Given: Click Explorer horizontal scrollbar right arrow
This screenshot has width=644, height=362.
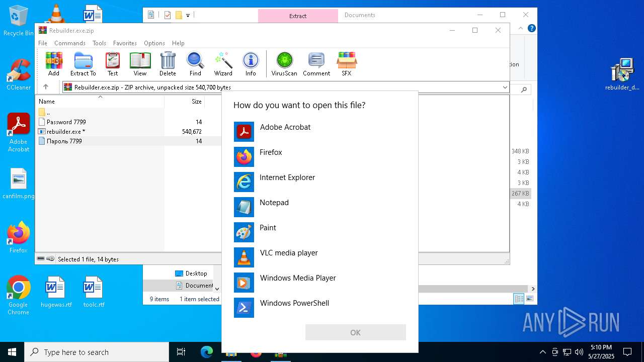Looking at the screenshot, I should point(533,289).
